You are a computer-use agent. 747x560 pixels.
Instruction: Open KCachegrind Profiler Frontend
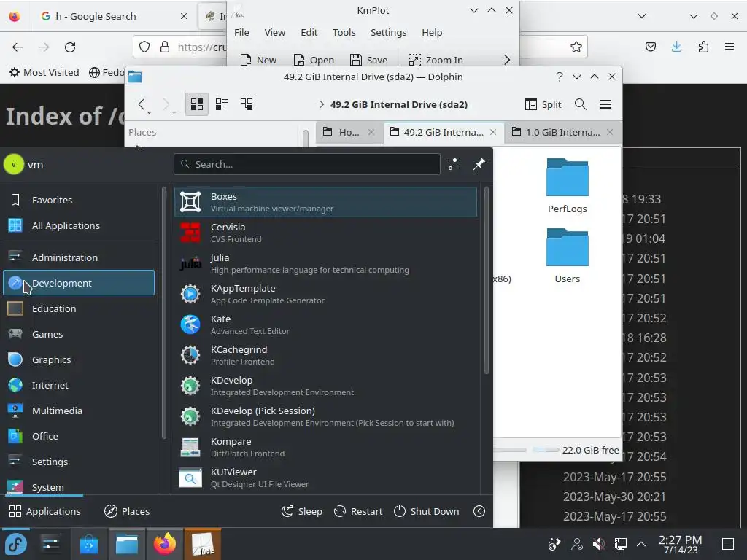(x=325, y=355)
